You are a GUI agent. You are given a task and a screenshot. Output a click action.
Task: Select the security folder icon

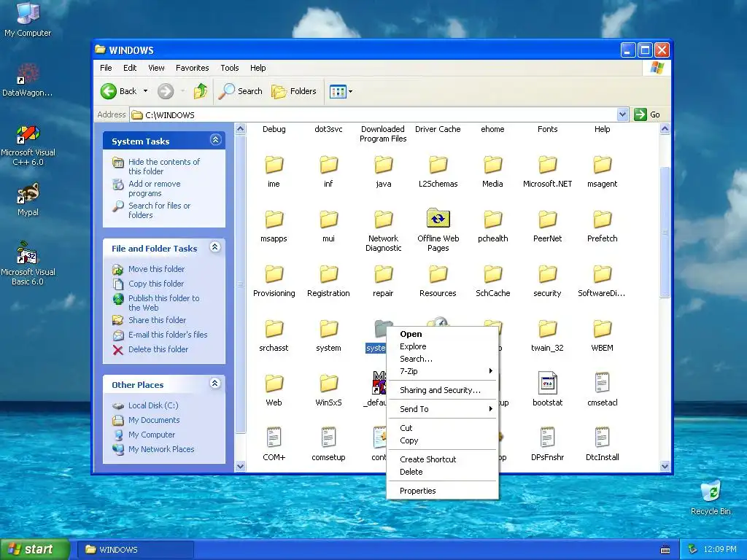pyautogui.click(x=547, y=274)
